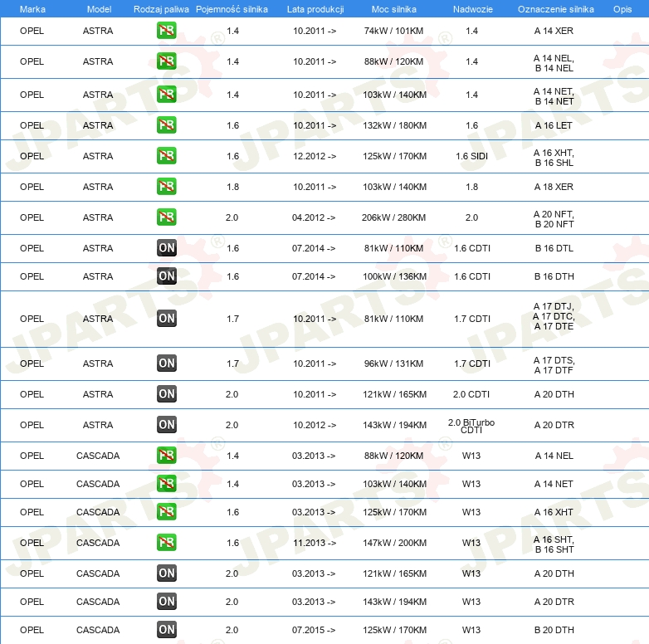Select the ON icon in the Astra 2.0 BiTurbo CDTI row
The height and width of the screenshot is (644, 649).
click(166, 425)
